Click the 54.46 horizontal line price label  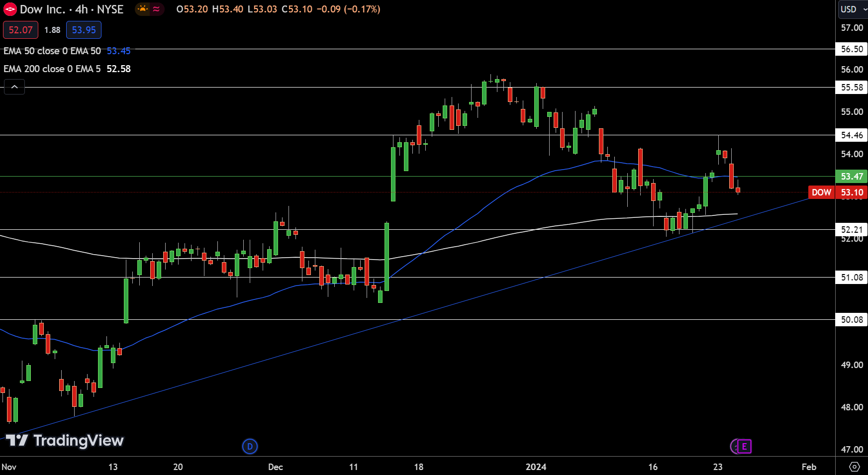852,135
